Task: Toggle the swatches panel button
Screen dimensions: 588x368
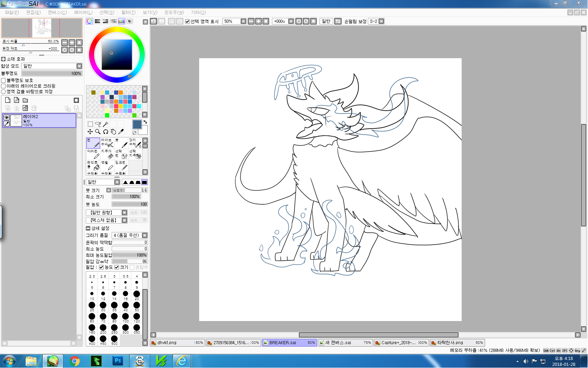Action: coord(121,21)
